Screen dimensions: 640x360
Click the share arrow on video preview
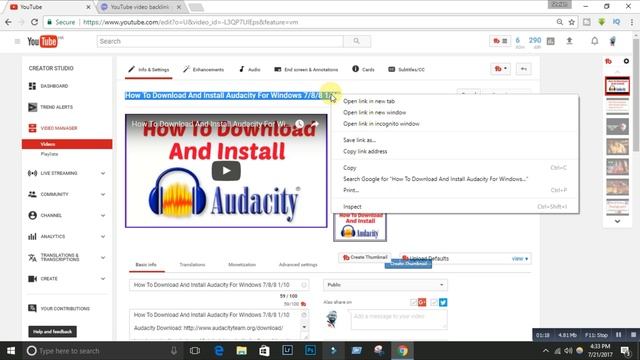[315, 123]
